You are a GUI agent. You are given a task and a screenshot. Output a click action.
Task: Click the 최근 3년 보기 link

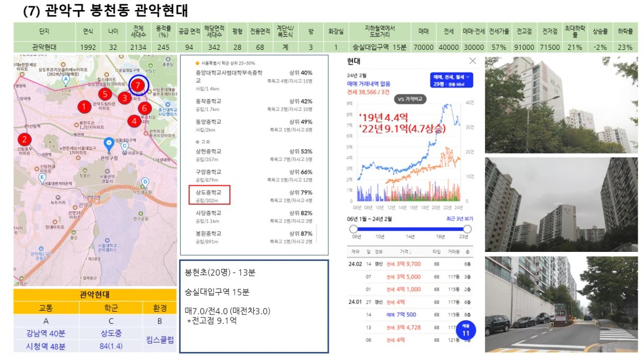pos(459,219)
